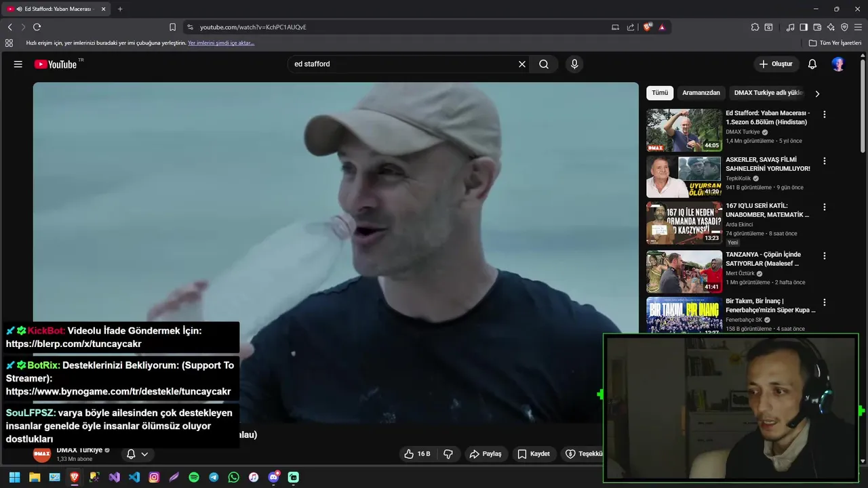This screenshot has height=488, width=868.
Task: Open the Brave main menu icon
Action: point(858,27)
